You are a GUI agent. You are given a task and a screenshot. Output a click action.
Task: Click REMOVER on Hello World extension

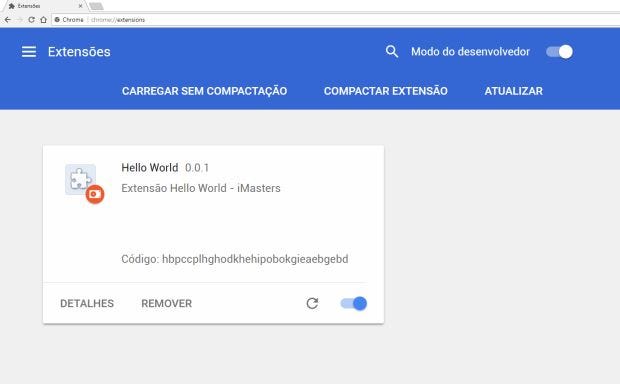click(166, 303)
